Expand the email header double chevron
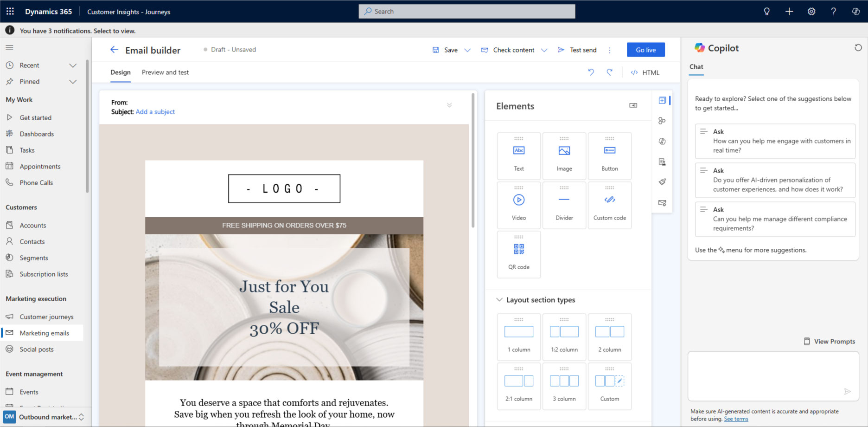 449,105
